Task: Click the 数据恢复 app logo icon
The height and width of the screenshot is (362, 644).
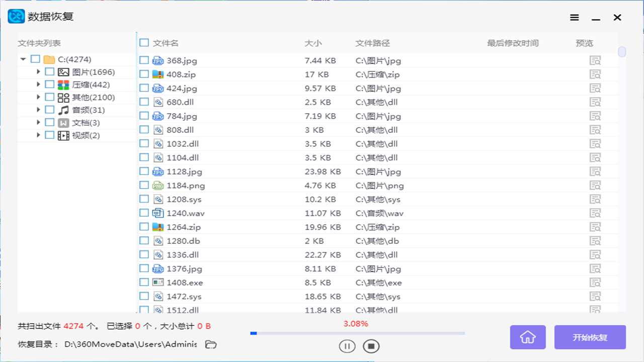Action: pos(16,16)
